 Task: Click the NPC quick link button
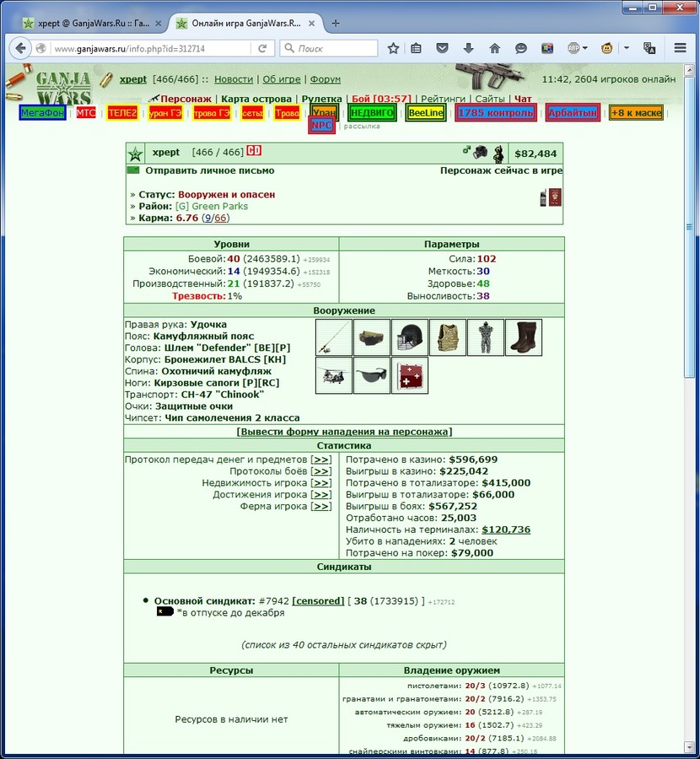(x=321, y=126)
